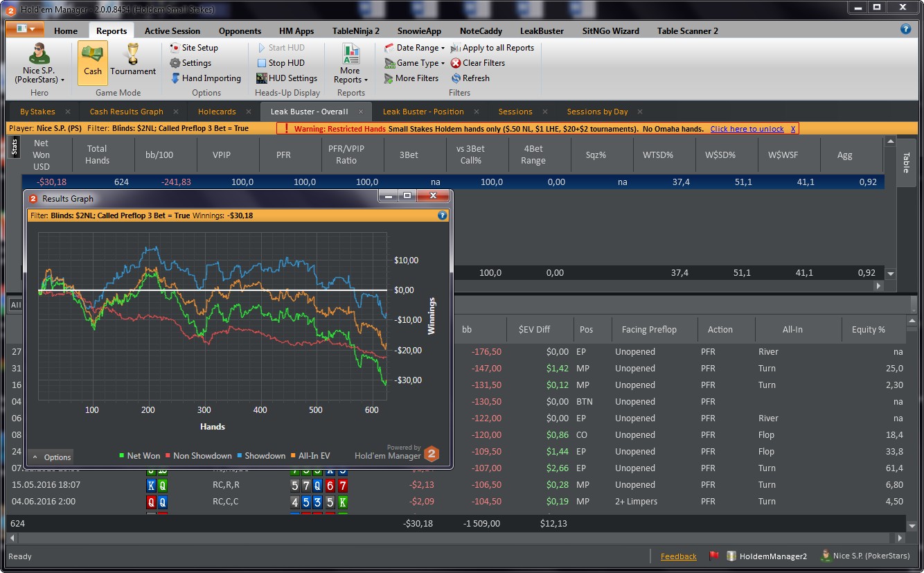Click HoldemManager2 database status icon
The image size is (924, 573).
pos(767,556)
